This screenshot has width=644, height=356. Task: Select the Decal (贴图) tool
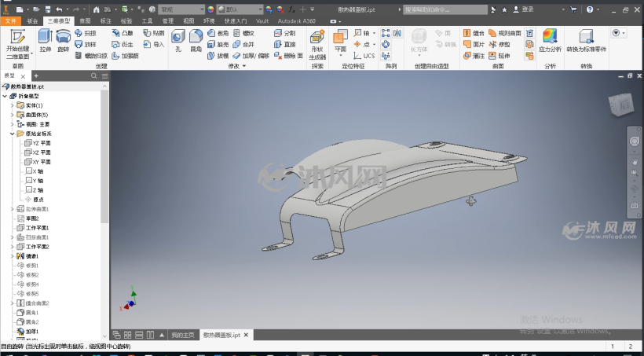point(154,33)
